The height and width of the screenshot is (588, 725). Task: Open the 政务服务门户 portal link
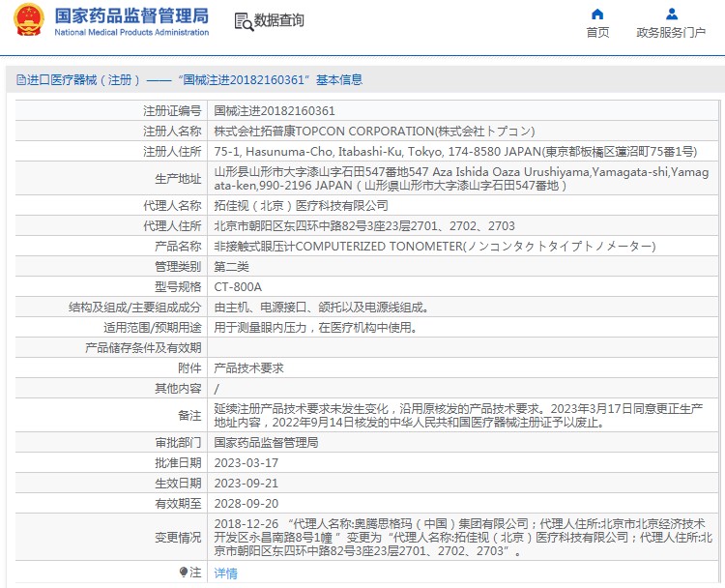(x=671, y=32)
